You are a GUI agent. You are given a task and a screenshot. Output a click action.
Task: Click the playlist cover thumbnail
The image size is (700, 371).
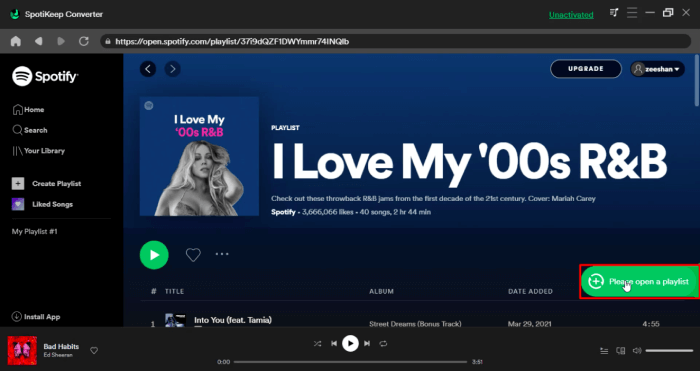(199, 156)
